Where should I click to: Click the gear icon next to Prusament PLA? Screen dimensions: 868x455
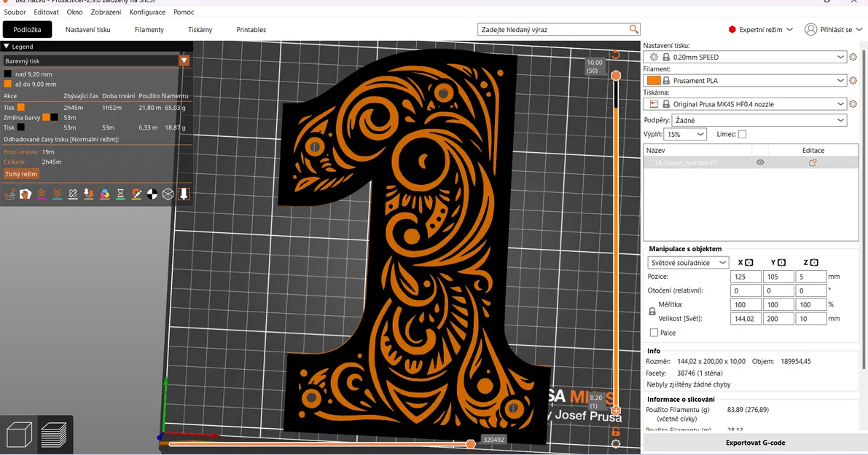pos(852,80)
